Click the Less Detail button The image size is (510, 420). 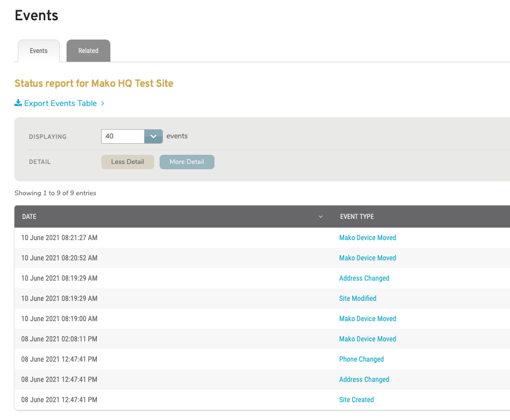pyautogui.click(x=127, y=162)
